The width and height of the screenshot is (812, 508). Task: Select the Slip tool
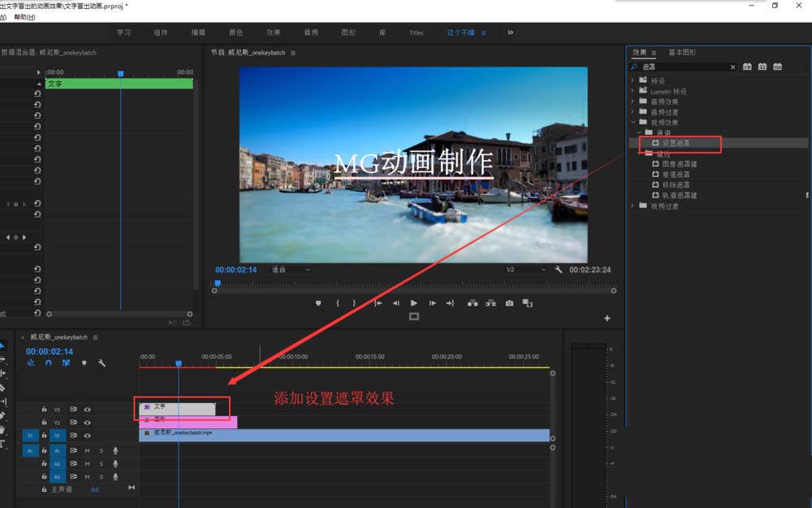pos(2,402)
